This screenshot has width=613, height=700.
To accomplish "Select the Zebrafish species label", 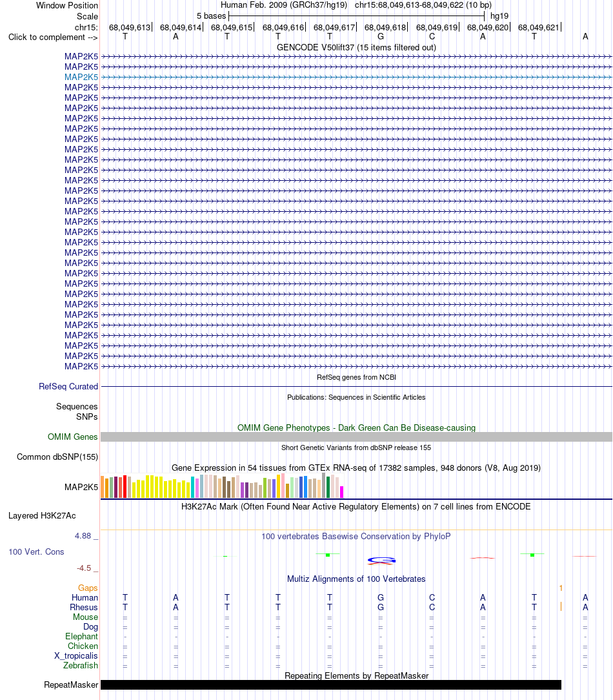I will tap(81, 665).
